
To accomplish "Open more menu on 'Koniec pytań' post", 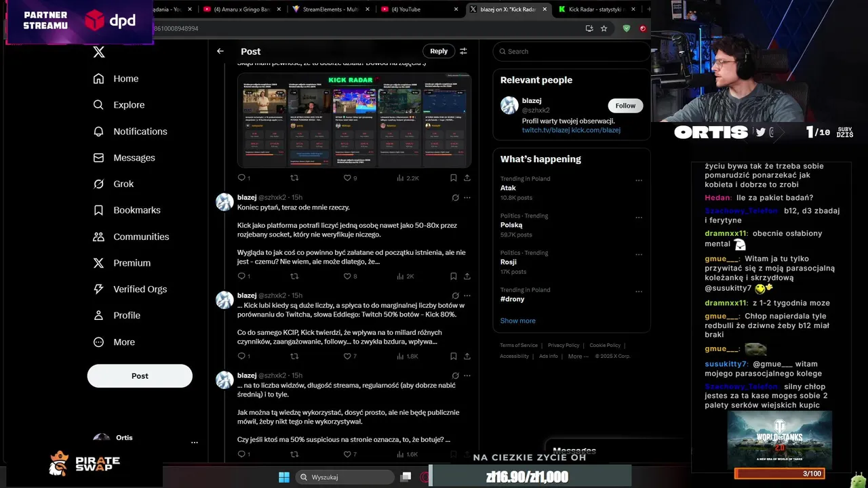I will pyautogui.click(x=467, y=198).
